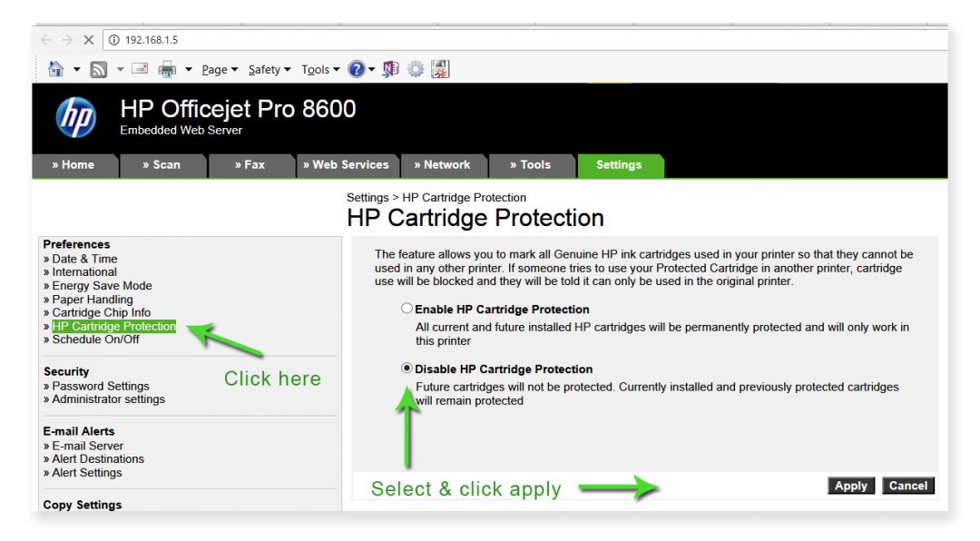Click the gear settings icon in the toolbar

(416, 68)
